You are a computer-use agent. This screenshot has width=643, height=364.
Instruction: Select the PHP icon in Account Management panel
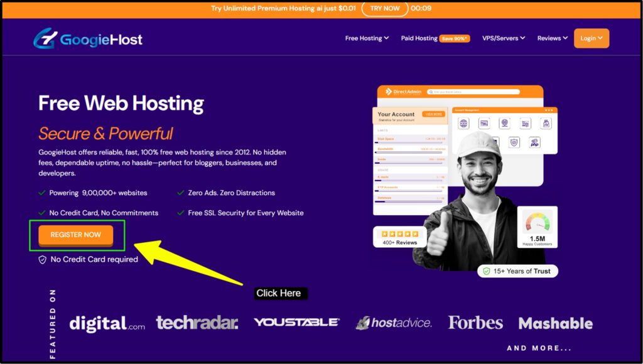534,142
